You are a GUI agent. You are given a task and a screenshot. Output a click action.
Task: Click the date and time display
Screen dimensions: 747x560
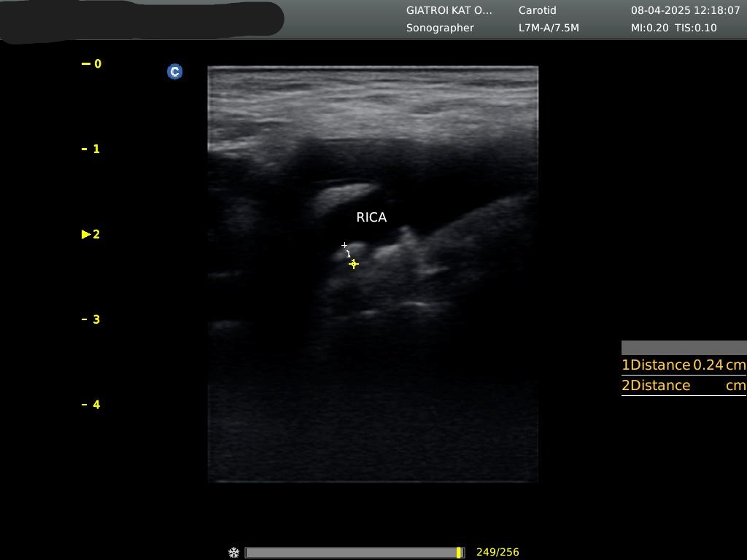pos(685,10)
